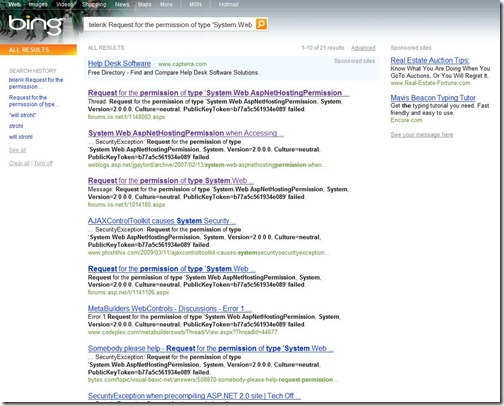Open 'SecurityException when precompiling ASP.NET 2.0 site' result
The width and height of the screenshot is (504, 406).
(x=194, y=396)
